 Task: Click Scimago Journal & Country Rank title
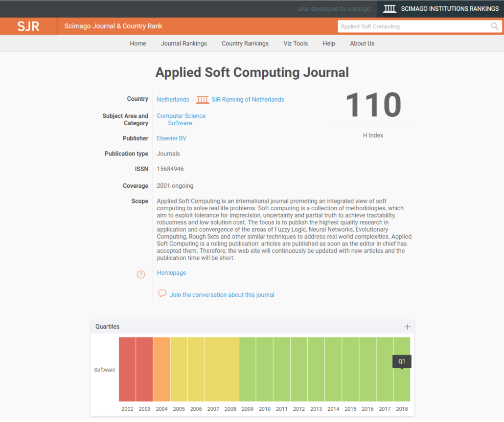(x=114, y=26)
